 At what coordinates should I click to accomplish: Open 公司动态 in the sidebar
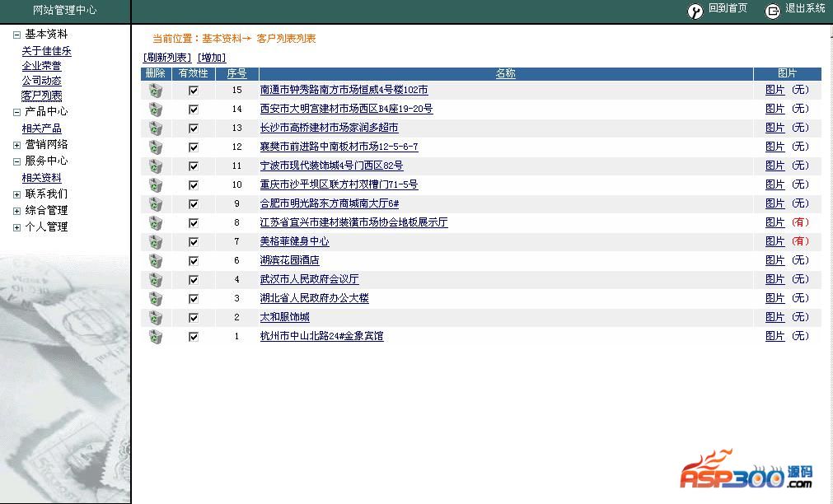click(41, 81)
